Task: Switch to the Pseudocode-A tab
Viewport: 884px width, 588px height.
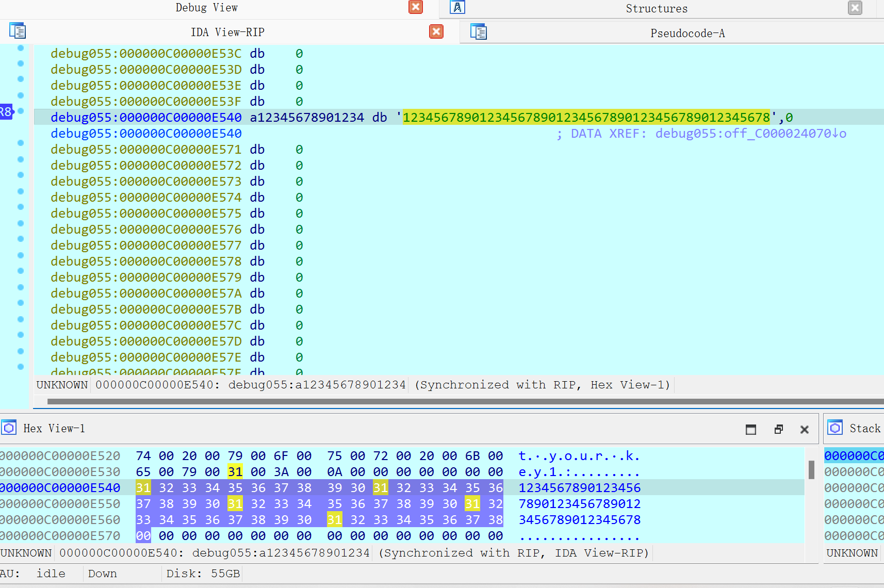Action: point(687,33)
